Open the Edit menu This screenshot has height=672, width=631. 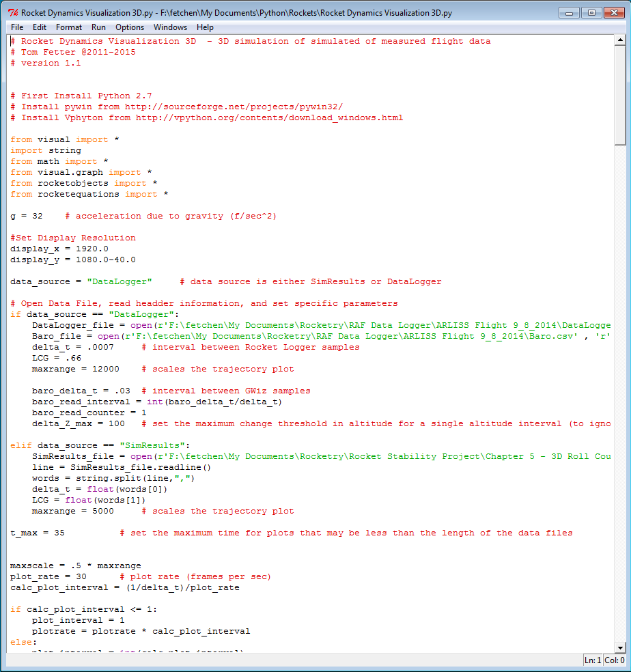(x=40, y=27)
